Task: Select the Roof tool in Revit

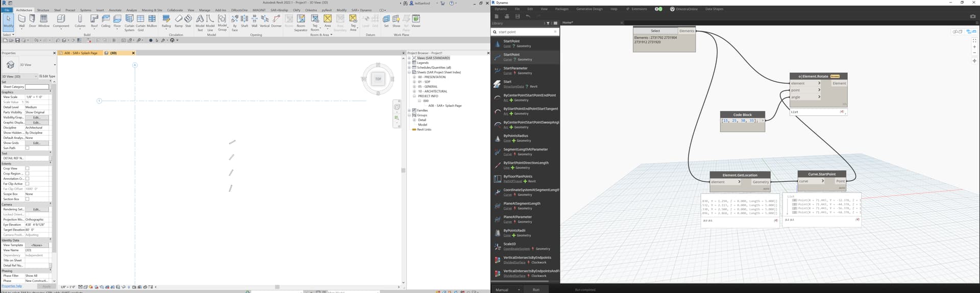Action: [94, 21]
